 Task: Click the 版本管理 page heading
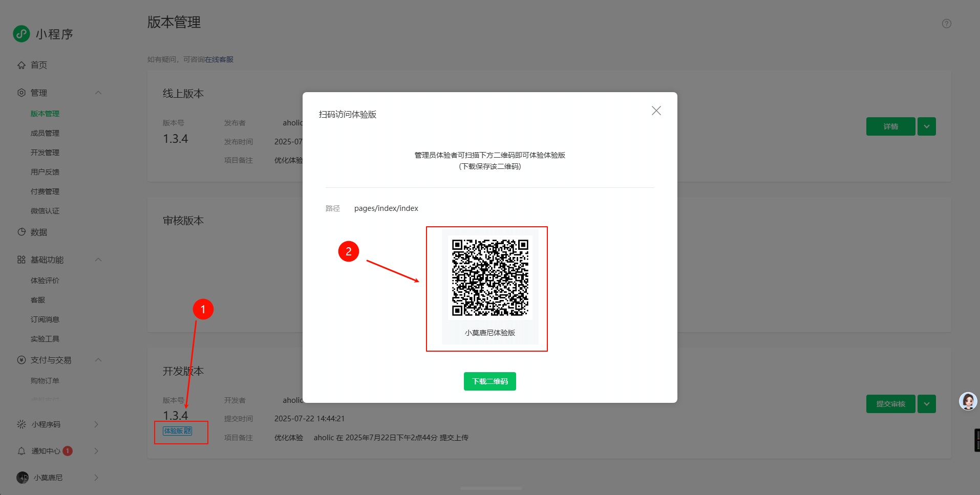pyautogui.click(x=174, y=22)
